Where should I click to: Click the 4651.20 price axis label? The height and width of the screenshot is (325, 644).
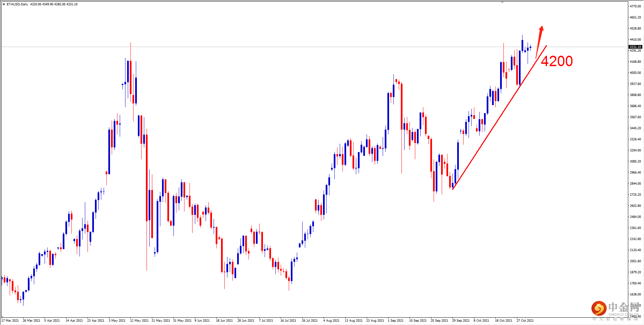click(635, 17)
